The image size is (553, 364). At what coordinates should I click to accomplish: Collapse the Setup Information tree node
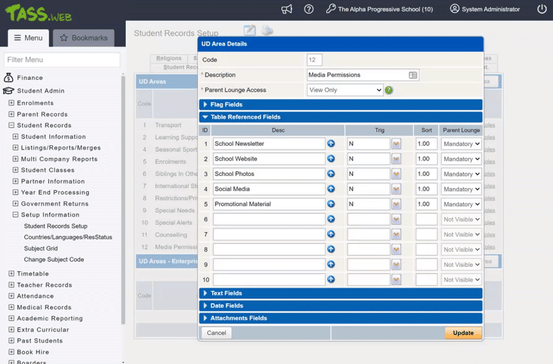[16, 214]
